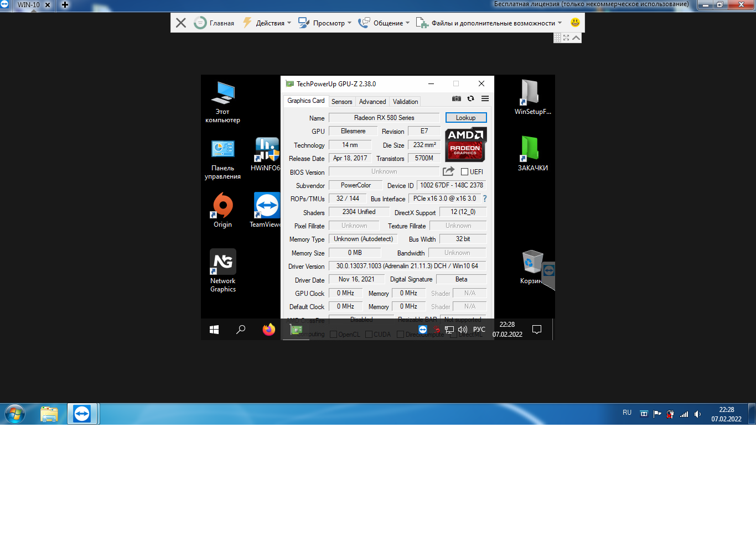Open the Главная home toolbar item
The width and height of the screenshot is (756, 553).
point(214,23)
